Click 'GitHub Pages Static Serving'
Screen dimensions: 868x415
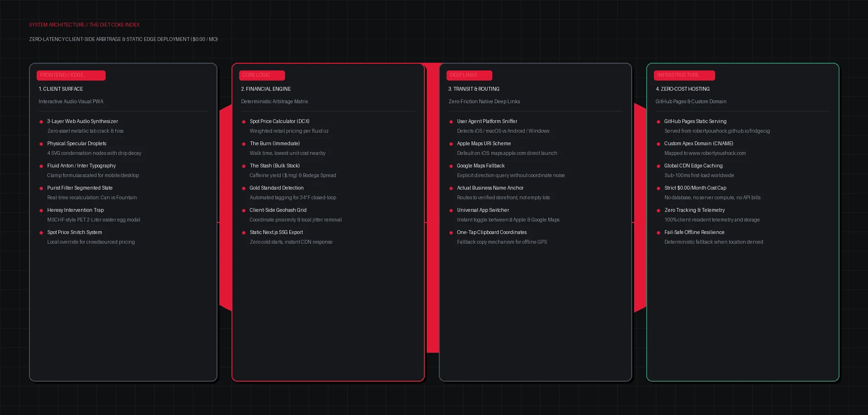(695, 121)
